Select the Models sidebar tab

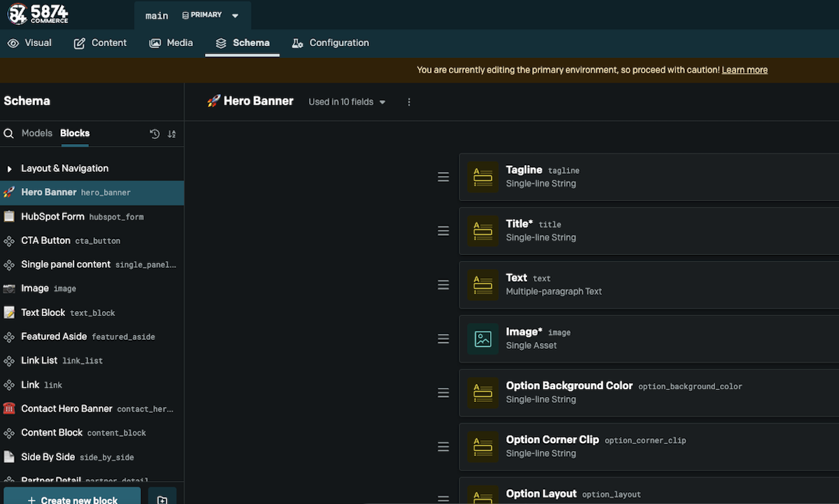click(x=37, y=133)
